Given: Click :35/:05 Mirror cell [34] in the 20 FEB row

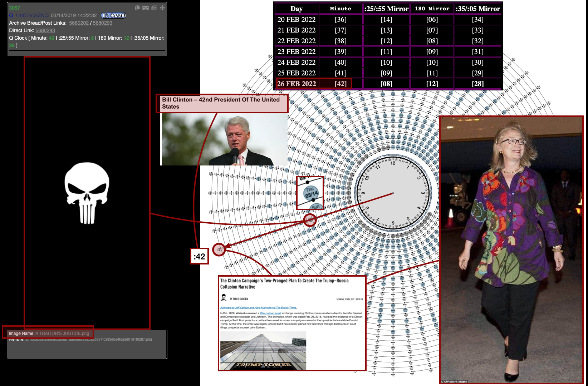Looking at the screenshot, I should (x=478, y=19).
